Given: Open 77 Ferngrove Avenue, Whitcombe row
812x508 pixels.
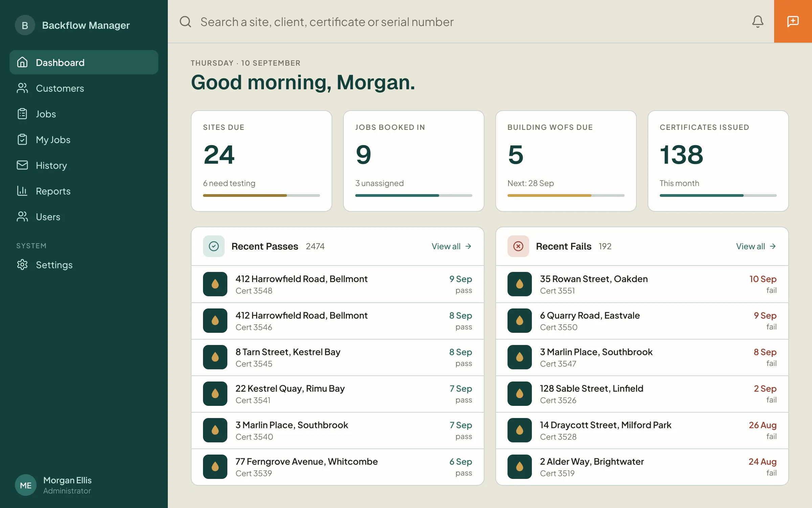Looking at the screenshot, I should (338, 467).
